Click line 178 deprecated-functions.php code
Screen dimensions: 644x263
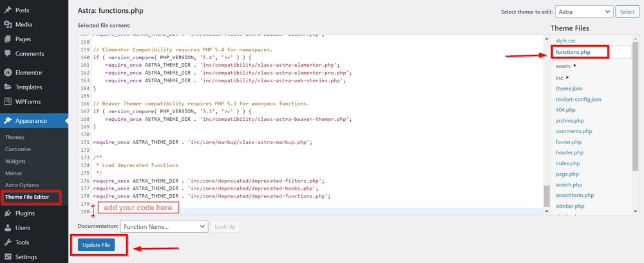coord(211,197)
